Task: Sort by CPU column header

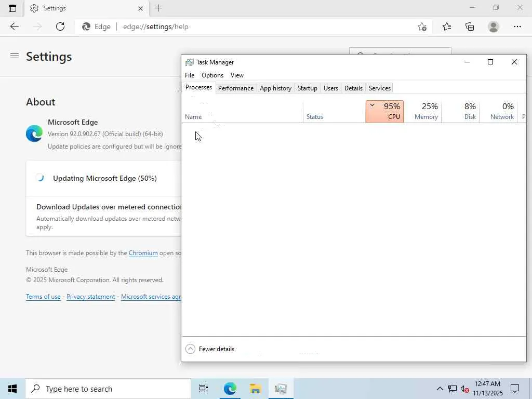Action: 385,112
